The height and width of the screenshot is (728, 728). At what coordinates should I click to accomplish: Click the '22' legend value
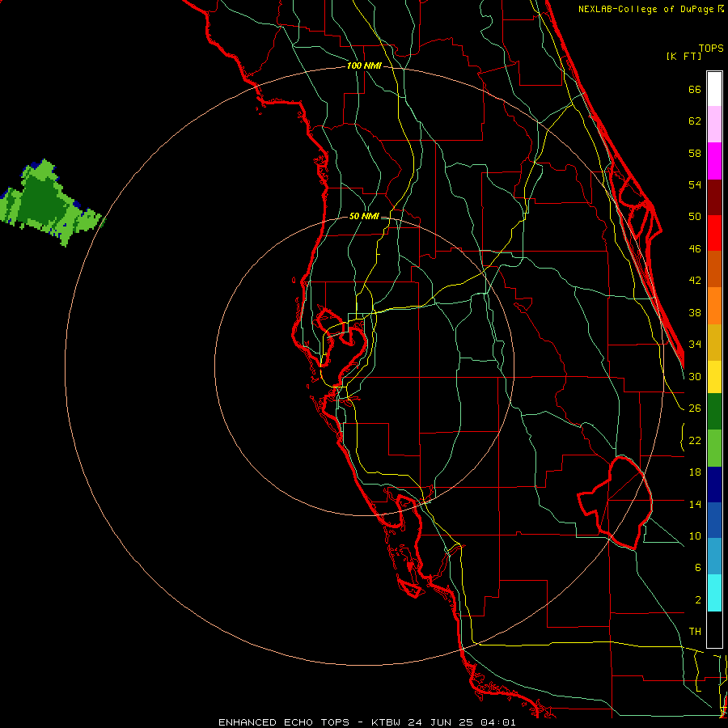click(x=695, y=441)
